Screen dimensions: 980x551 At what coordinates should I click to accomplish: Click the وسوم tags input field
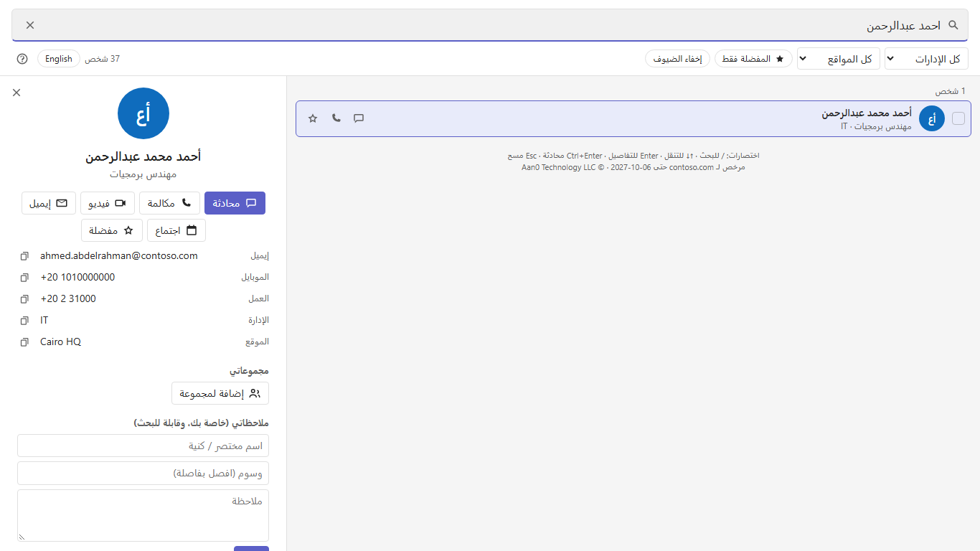pyautogui.click(x=143, y=473)
